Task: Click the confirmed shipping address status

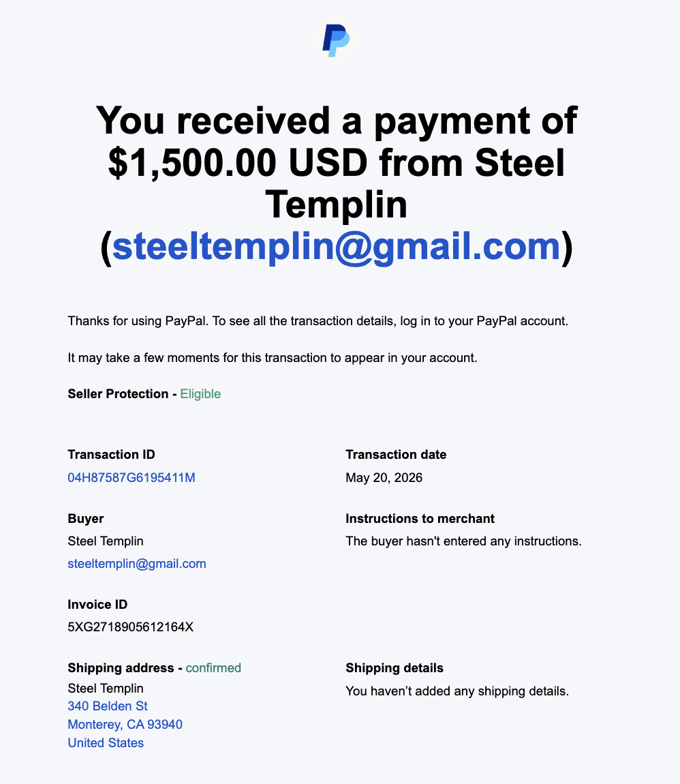Action: tap(213, 668)
